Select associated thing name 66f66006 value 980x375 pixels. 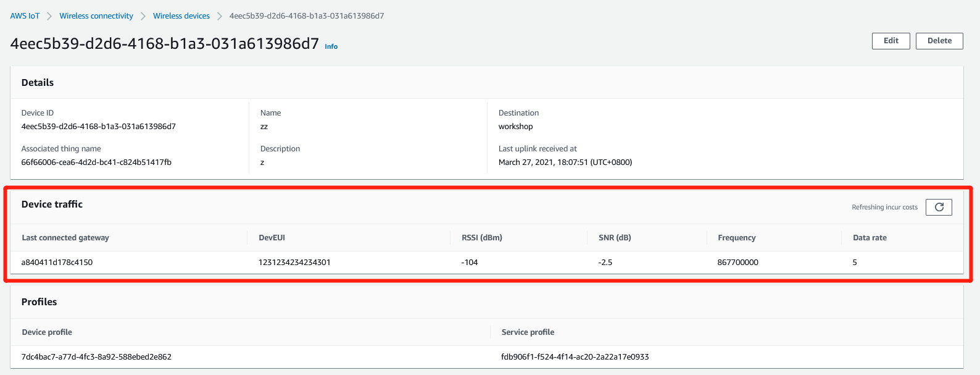pos(96,162)
